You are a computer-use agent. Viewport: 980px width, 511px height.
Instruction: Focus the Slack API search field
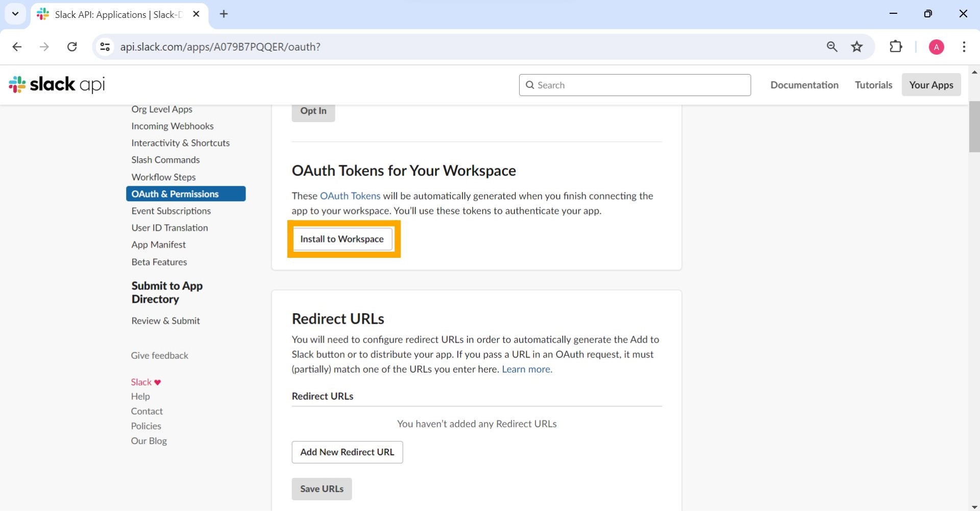(x=634, y=85)
